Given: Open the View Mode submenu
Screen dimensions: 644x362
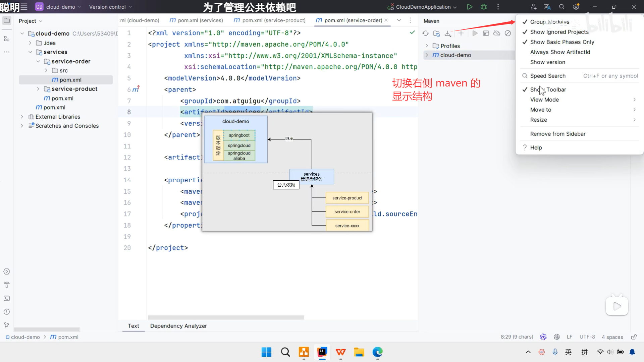Looking at the screenshot, I should click(544, 100).
